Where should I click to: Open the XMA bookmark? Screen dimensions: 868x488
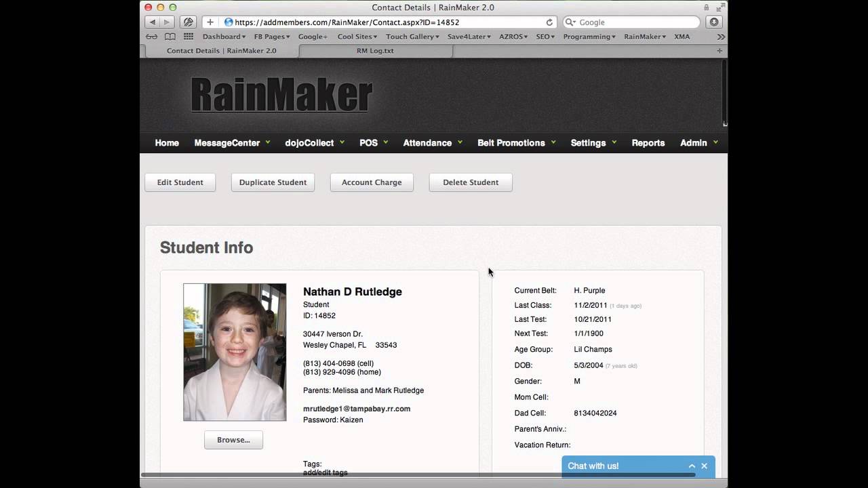(x=682, y=37)
